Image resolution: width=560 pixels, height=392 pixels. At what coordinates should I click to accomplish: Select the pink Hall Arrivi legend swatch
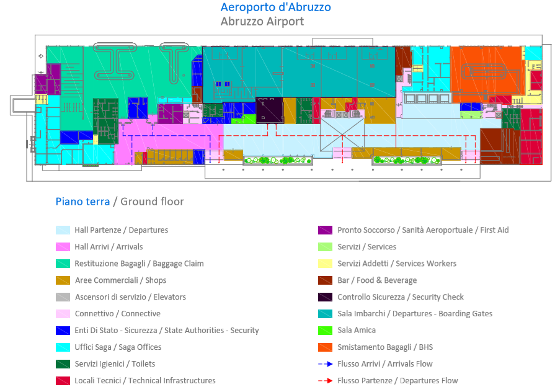62,247
